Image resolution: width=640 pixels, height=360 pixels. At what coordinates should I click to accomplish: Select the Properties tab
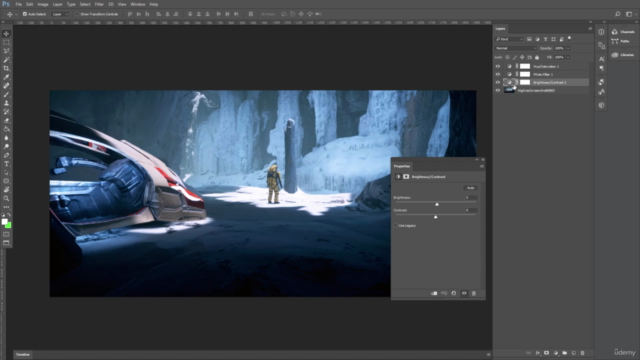402,166
